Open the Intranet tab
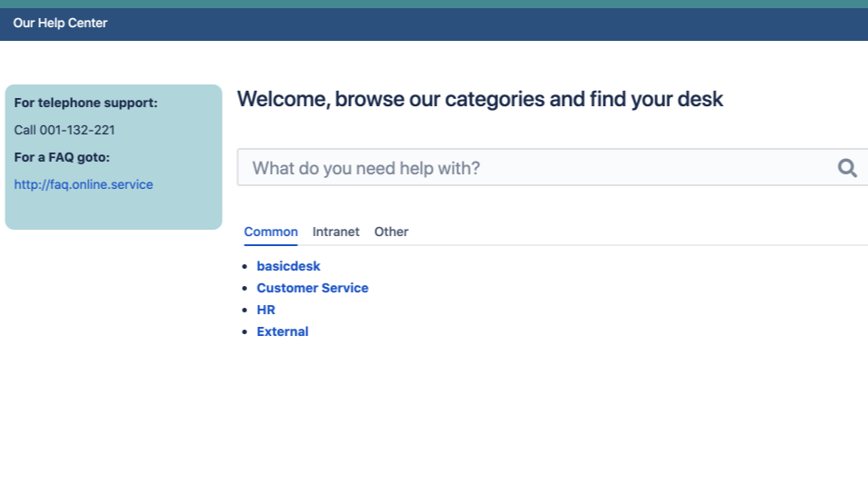 336,232
